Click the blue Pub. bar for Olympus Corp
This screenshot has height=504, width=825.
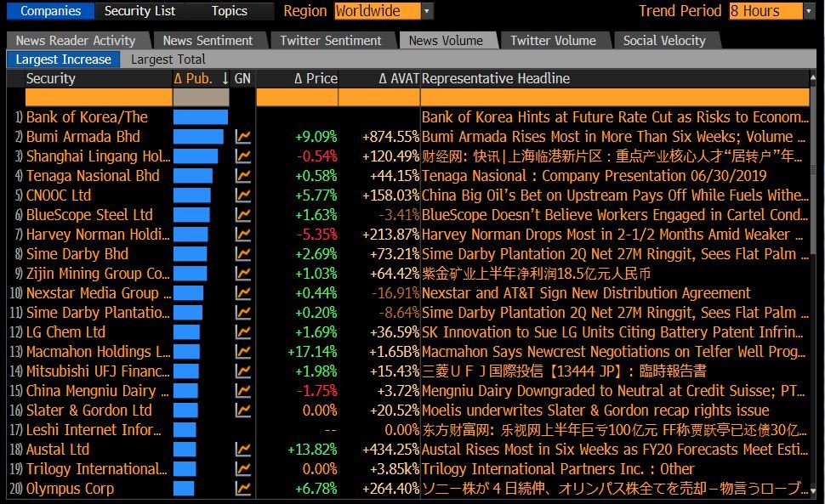coord(184,488)
